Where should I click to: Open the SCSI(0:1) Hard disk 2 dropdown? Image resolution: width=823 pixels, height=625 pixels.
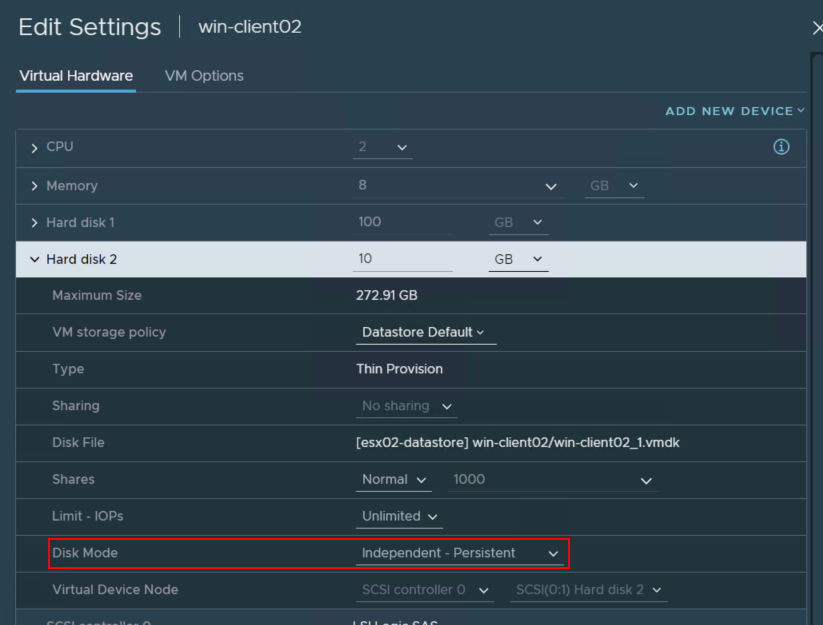588,590
